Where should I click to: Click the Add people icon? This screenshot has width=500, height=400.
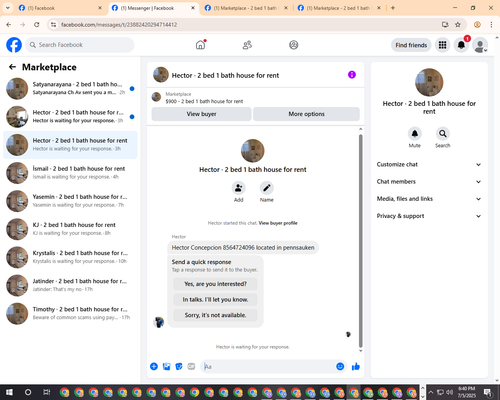[x=239, y=188]
